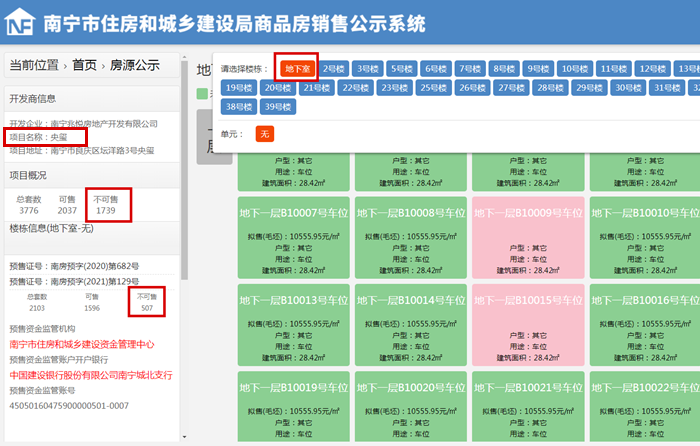Click the 楼栋信息(地下室-无) header

92,237
